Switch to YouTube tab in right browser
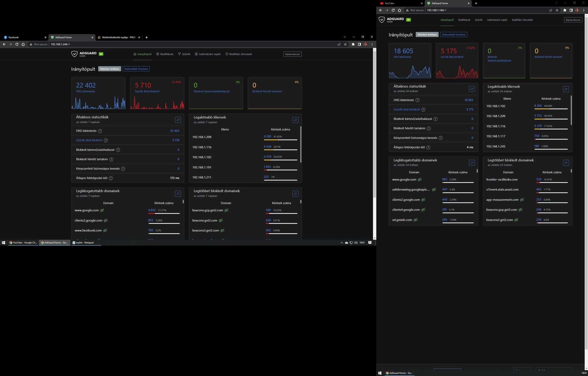Screen dimensions: 588x376 (401, 3)
